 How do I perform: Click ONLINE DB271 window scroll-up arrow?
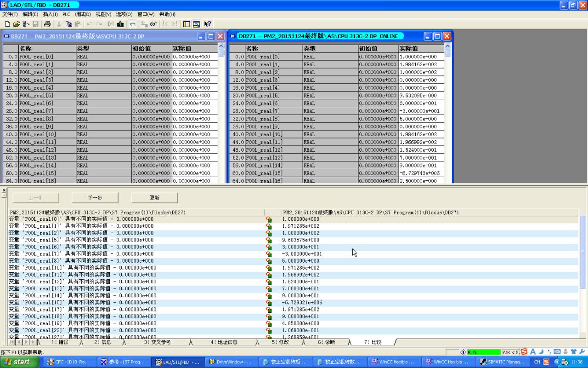[x=447, y=47]
